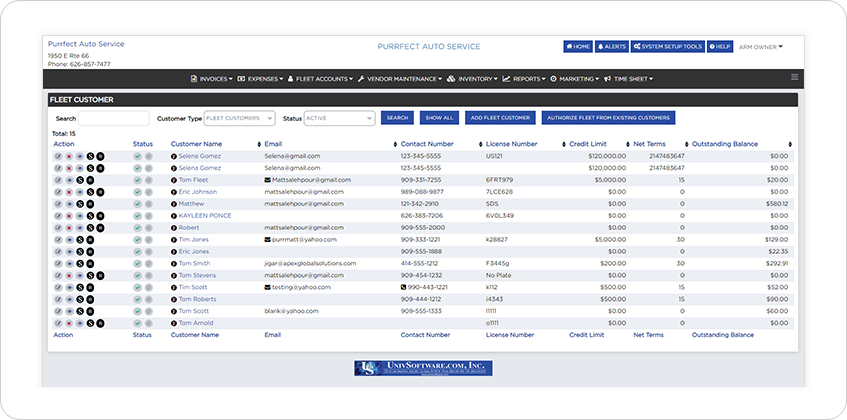Toggle grey inactive status for Eric Johnson
The width and height of the screenshot is (847, 420).
[x=149, y=192]
